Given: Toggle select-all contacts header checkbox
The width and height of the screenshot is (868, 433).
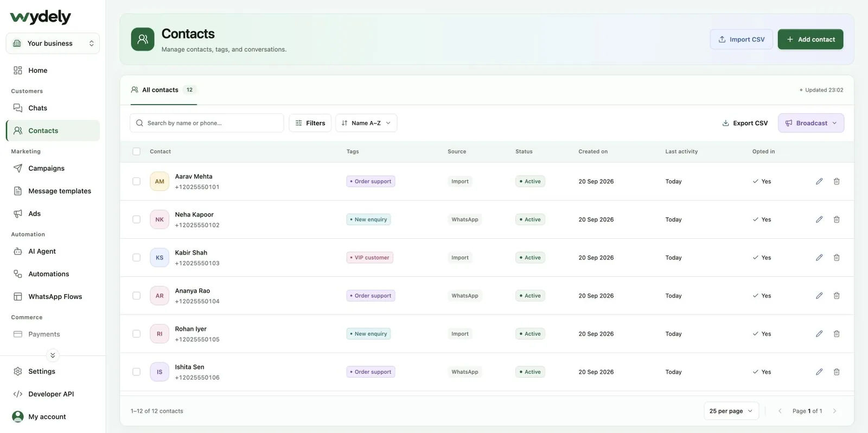Looking at the screenshot, I should click(136, 151).
